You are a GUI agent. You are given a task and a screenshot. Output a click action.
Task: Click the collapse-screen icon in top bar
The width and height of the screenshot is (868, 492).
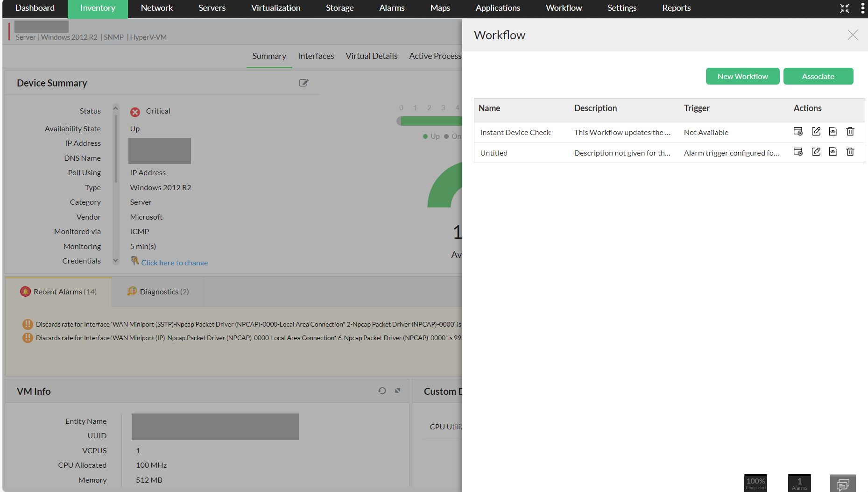pos(844,8)
